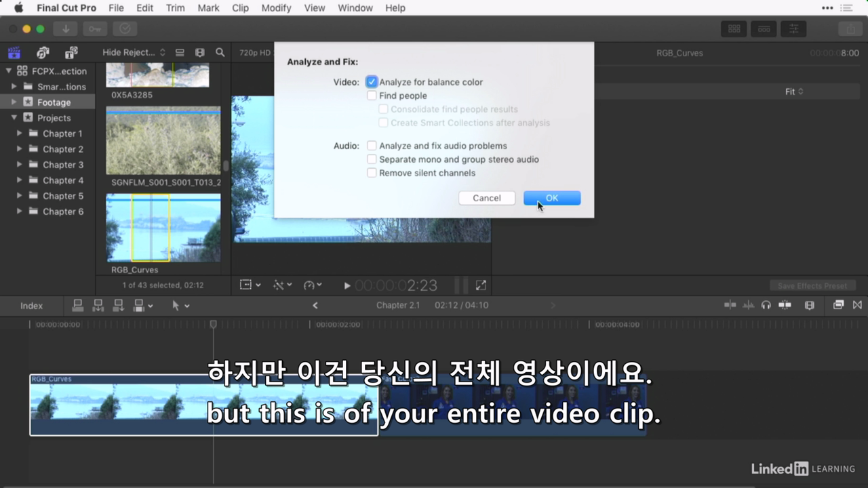Check Analyze and fix audio problems

[x=372, y=146]
